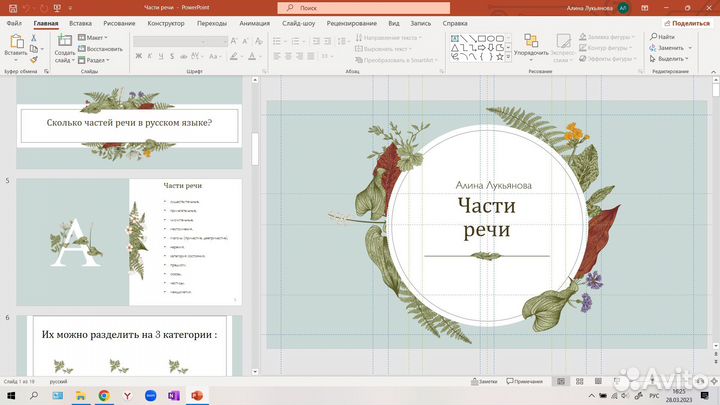Select the right arrow shape in gallery
The height and width of the screenshot is (405, 720).
(482, 48)
